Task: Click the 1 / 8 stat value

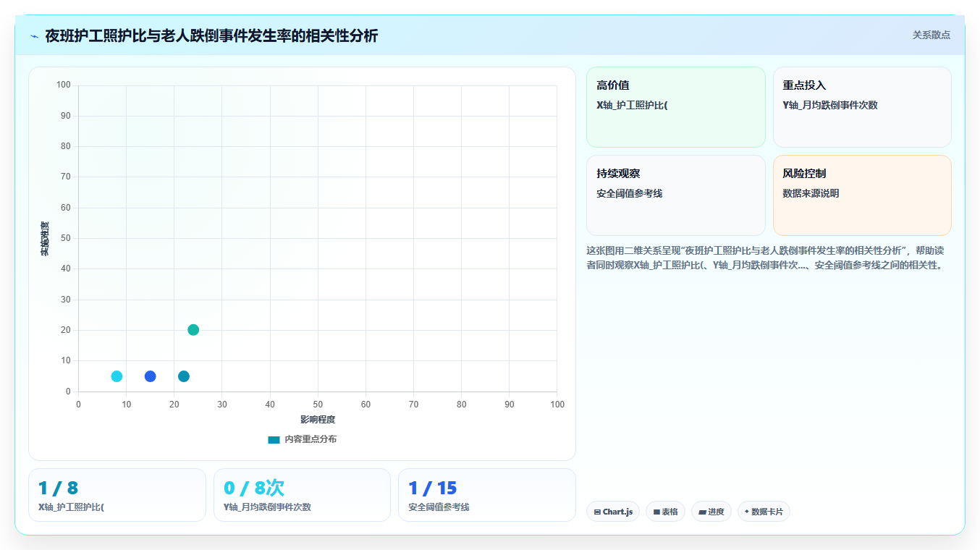Action: coord(58,488)
